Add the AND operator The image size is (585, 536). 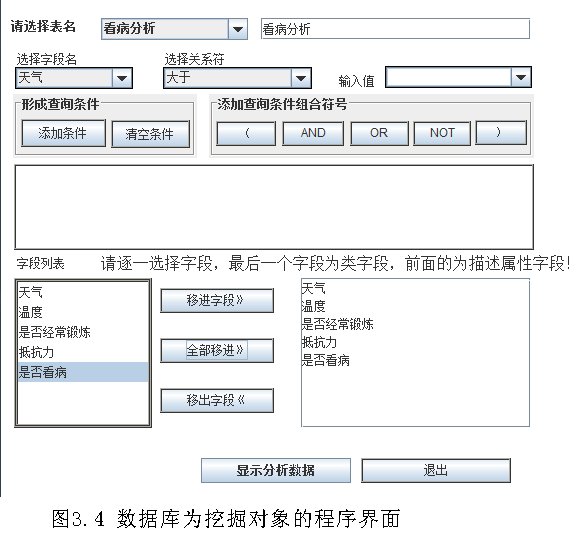[x=313, y=133]
